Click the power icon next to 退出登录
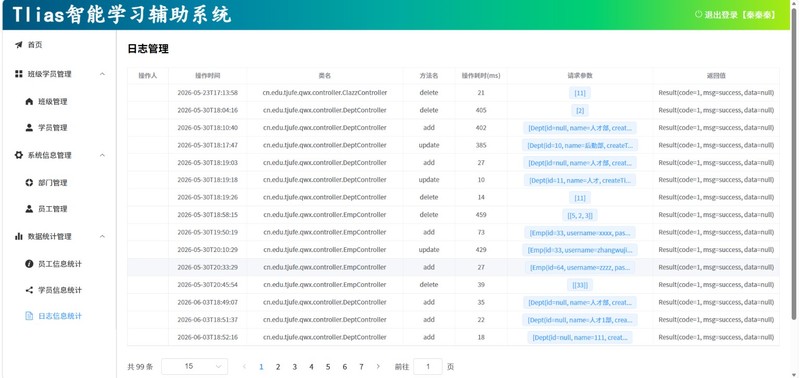800x378 pixels. [x=698, y=14]
